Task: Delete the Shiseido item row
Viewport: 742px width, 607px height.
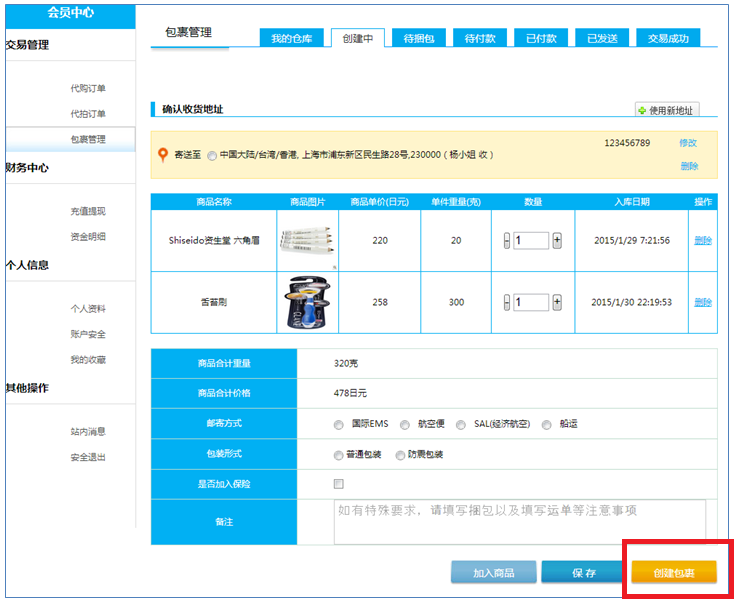Action: point(703,241)
